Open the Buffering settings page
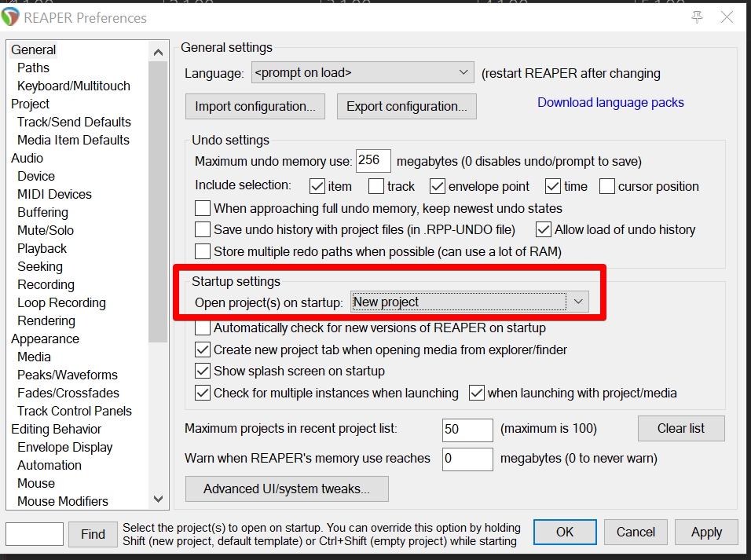The width and height of the screenshot is (751, 560). tap(42, 212)
